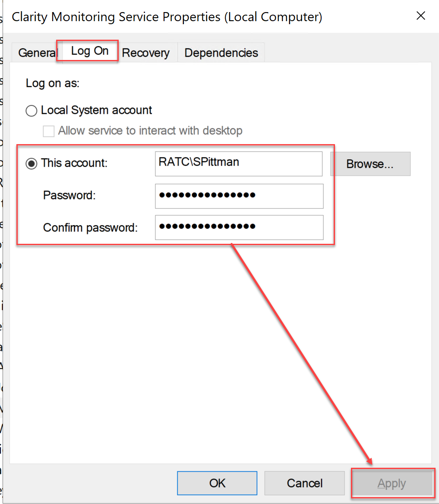
Task: Click the "Confirm password:" text label
Action: click(90, 227)
